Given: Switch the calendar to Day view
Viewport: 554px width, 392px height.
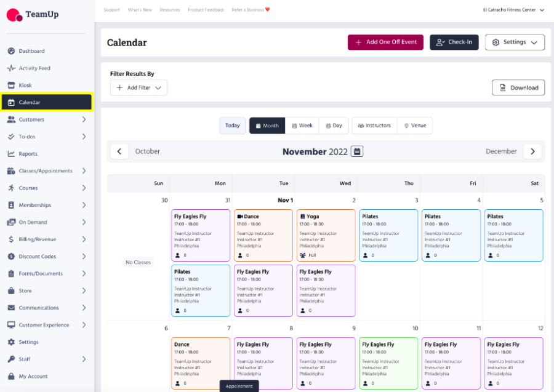Looking at the screenshot, I should click(334, 125).
